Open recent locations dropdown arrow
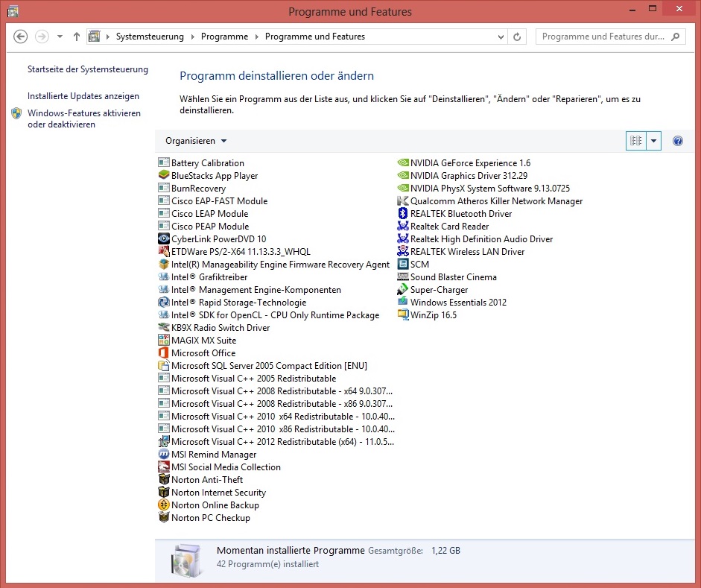The width and height of the screenshot is (701, 588). click(x=60, y=37)
